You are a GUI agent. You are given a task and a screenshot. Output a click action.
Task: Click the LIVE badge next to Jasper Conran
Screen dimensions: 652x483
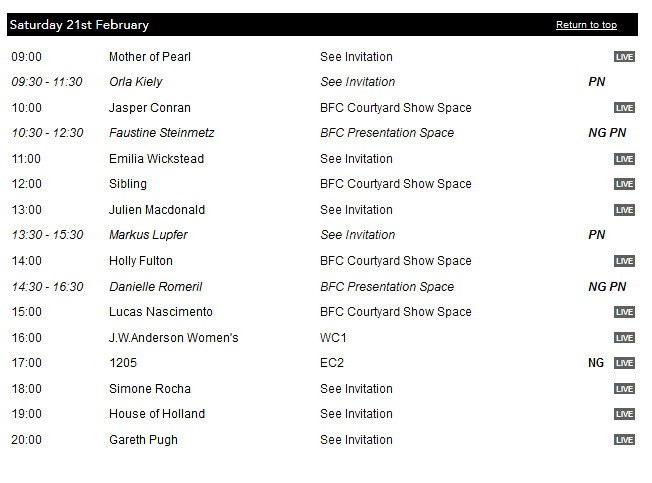(624, 108)
